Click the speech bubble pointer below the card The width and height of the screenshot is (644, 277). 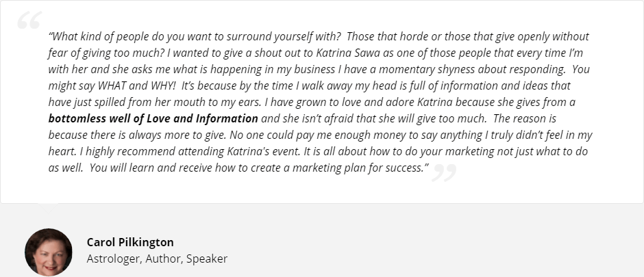(x=48, y=208)
